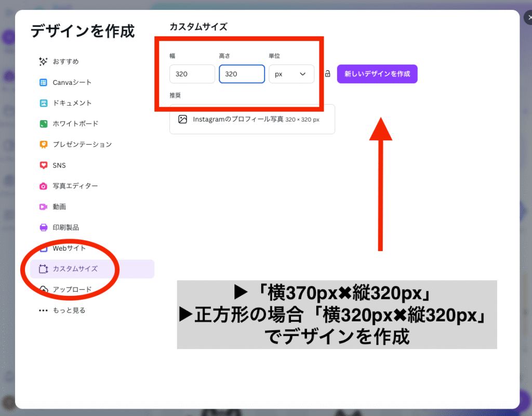Click the ホワイトボード icon
The height and width of the screenshot is (416, 532).
[x=44, y=124]
